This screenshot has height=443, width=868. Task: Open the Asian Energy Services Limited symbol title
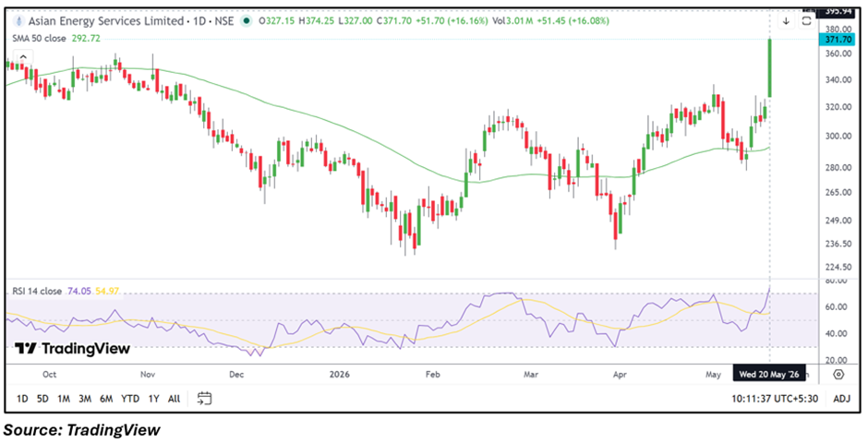106,21
